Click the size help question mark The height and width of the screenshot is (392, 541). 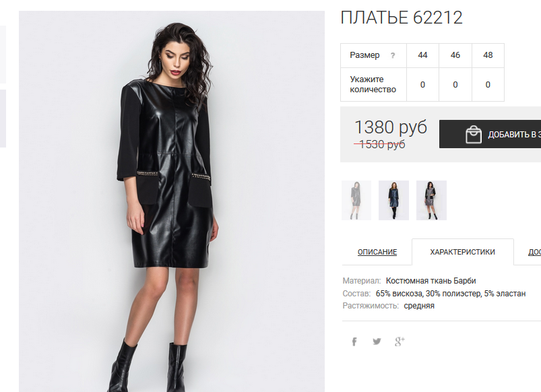(393, 55)
